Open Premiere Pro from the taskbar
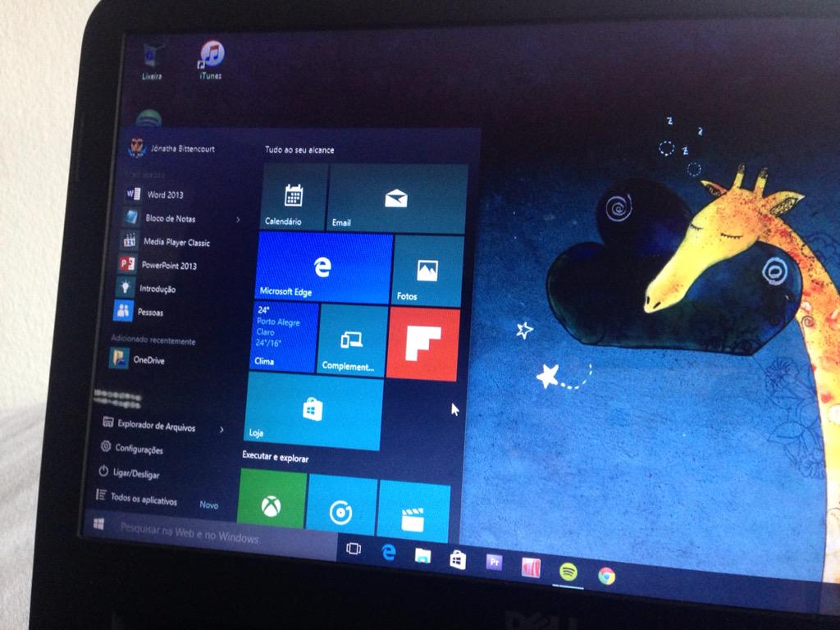Screen dimensions: 840x630 click(494, 563)
